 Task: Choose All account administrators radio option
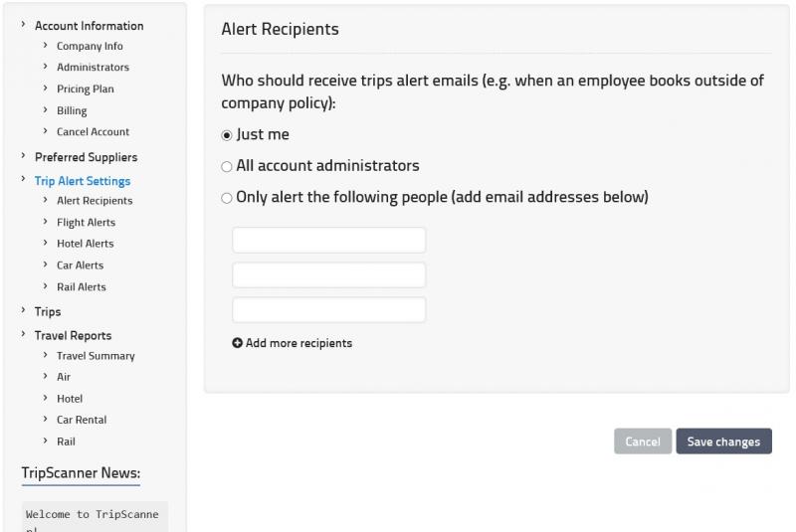pyautogui.click(x=227, y=166)
